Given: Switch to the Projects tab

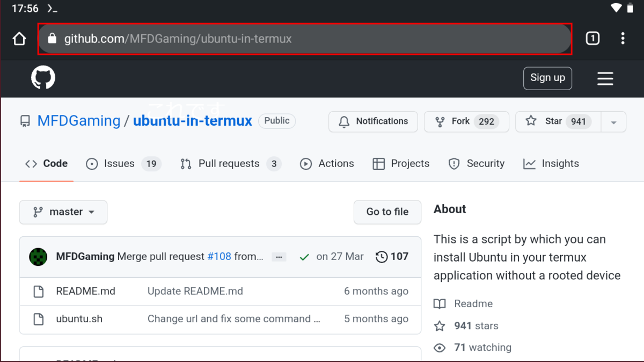Looking at the screenshot, I should [401, 164].
